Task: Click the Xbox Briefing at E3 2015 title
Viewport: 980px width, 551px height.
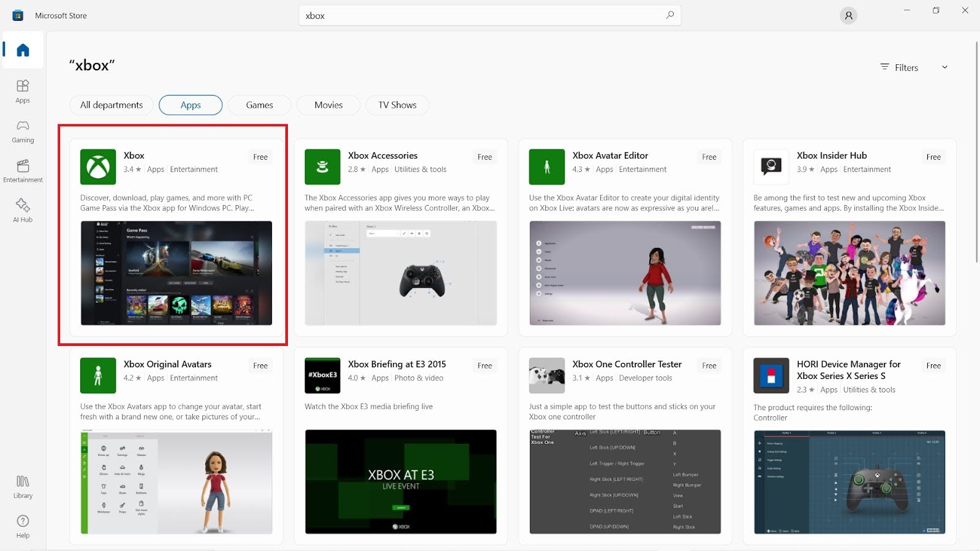Action: click(397, 364)
